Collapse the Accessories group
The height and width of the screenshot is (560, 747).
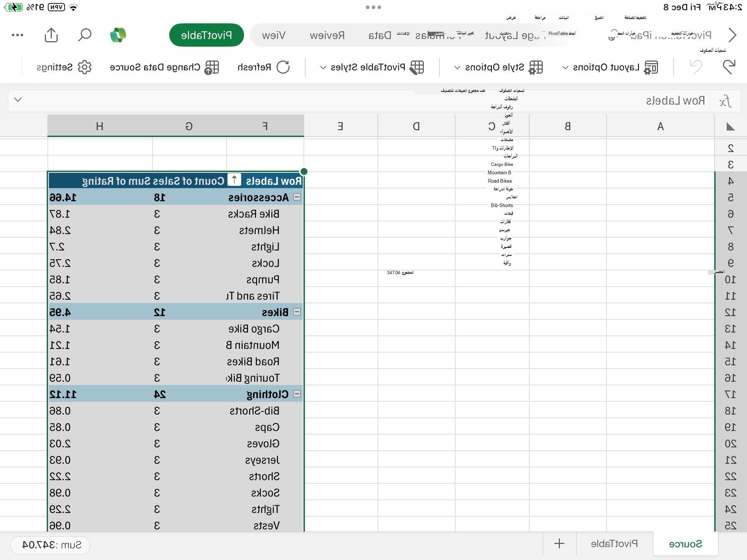tap(297, 197)
